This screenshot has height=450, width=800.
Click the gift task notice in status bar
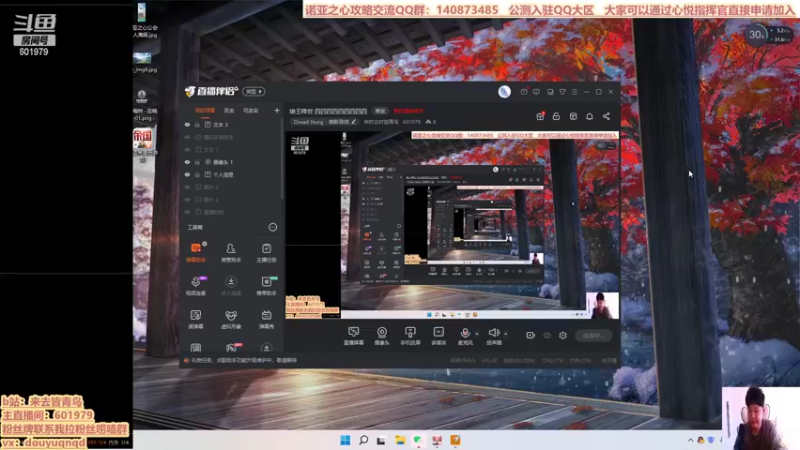click(x=240, y=360)
